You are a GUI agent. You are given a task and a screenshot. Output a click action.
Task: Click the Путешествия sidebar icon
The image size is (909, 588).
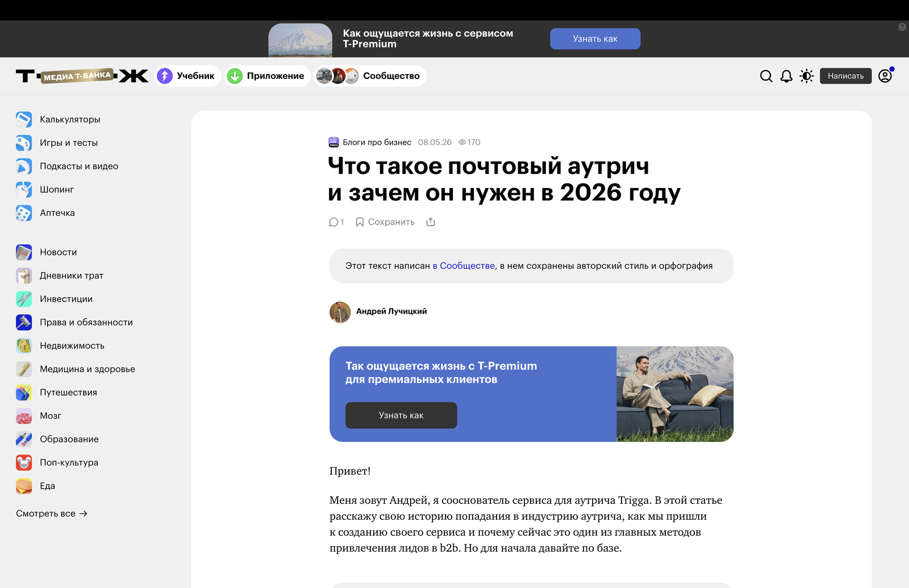coord(24,392)
